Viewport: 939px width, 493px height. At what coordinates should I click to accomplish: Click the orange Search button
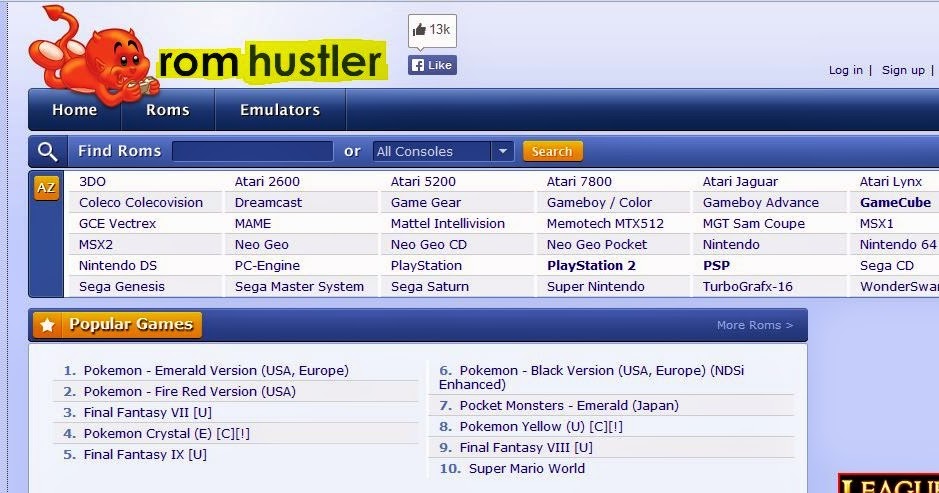(x=552, y=152)
